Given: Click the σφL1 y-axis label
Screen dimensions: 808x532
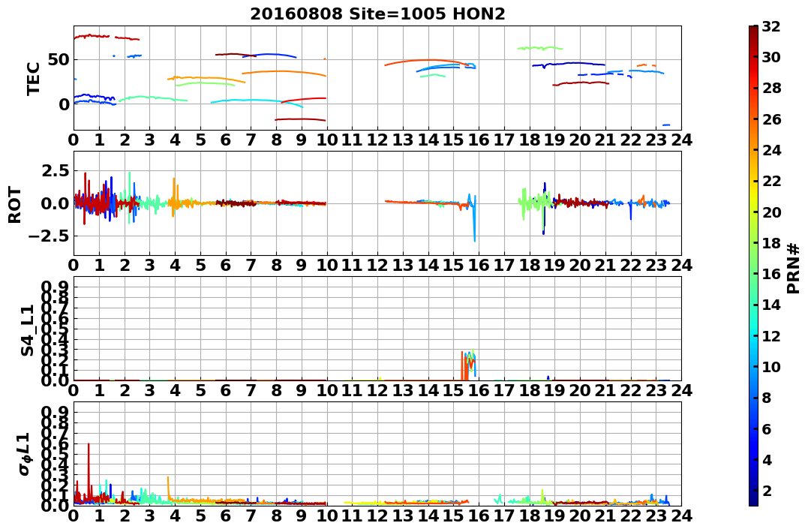Looking at the screenshot, I should click(x=24, y=454).
